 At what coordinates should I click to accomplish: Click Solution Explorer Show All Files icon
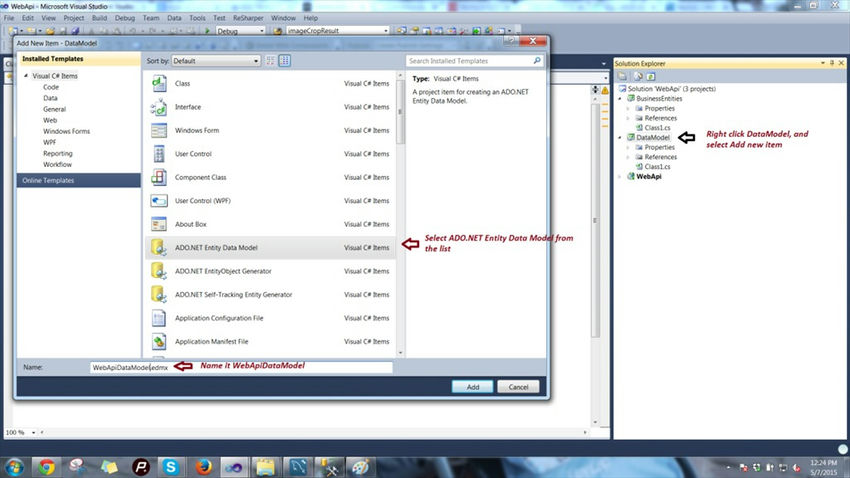638,76
